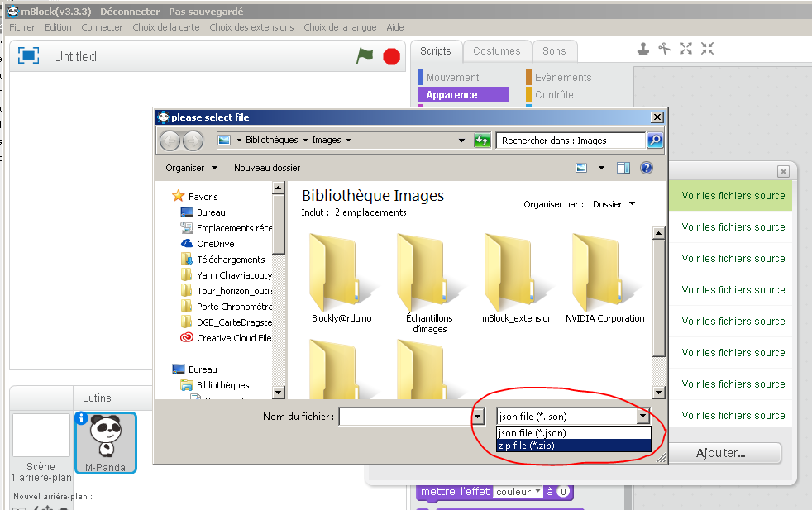
Task: Select the stamp duplicate sprite tool
Action: coord(643,49)
